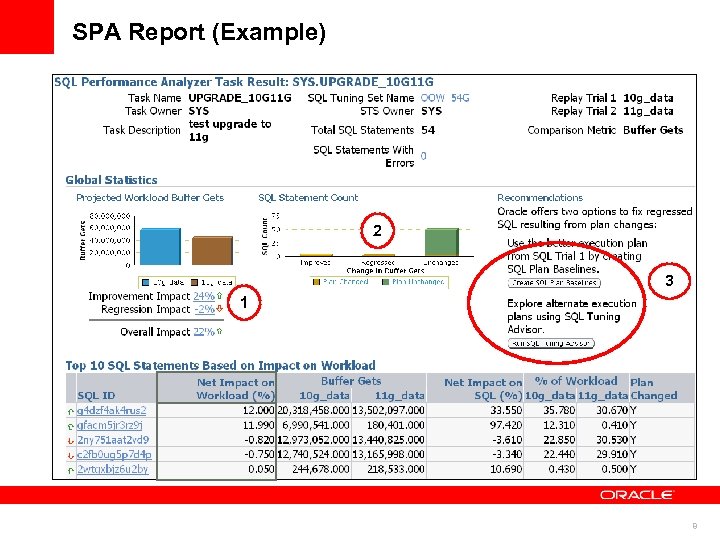Click the improved arrow icon in the g4dzf4ak4rus2 row

[x=71, y=411]
